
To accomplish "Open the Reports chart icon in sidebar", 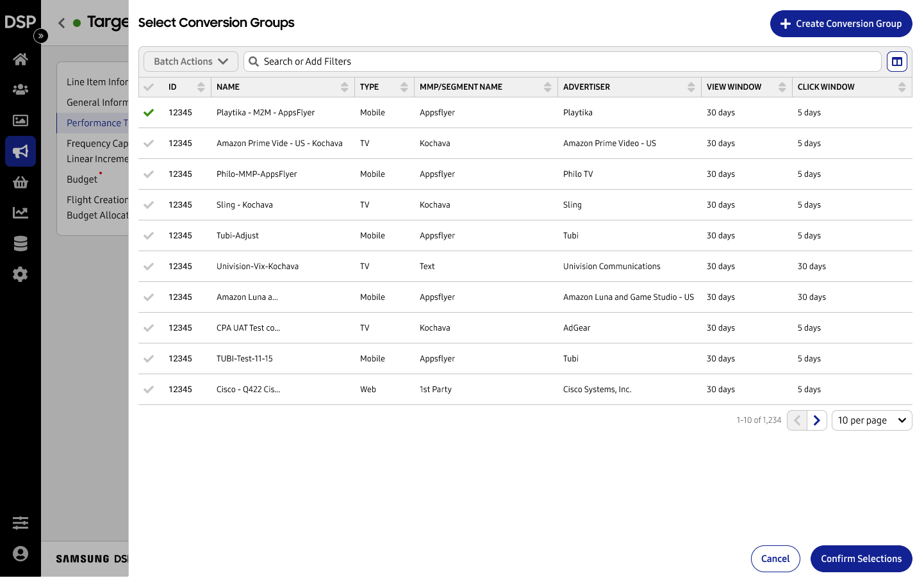I will 21,213.
